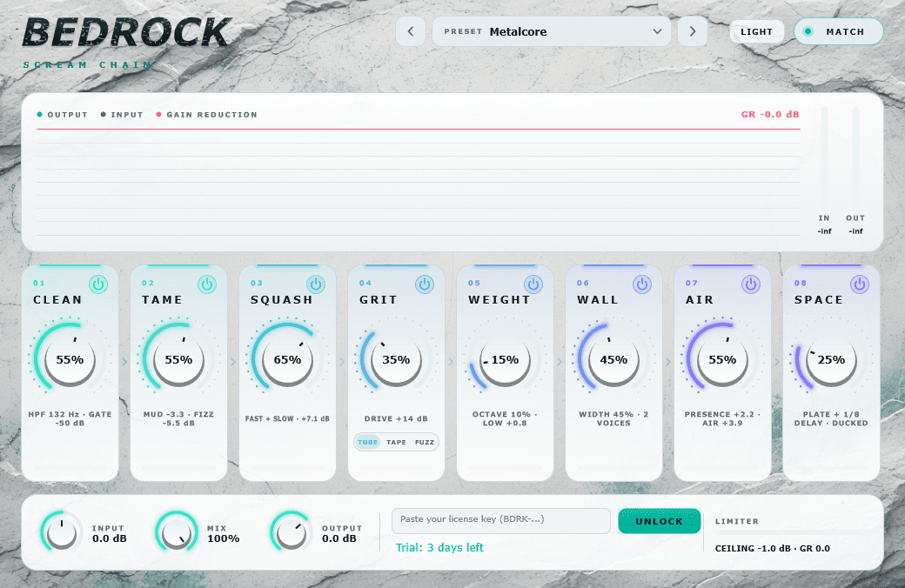Click the TAME 55% knob
Viewport: 905px width, 588px height.
[x=178, y=360]
